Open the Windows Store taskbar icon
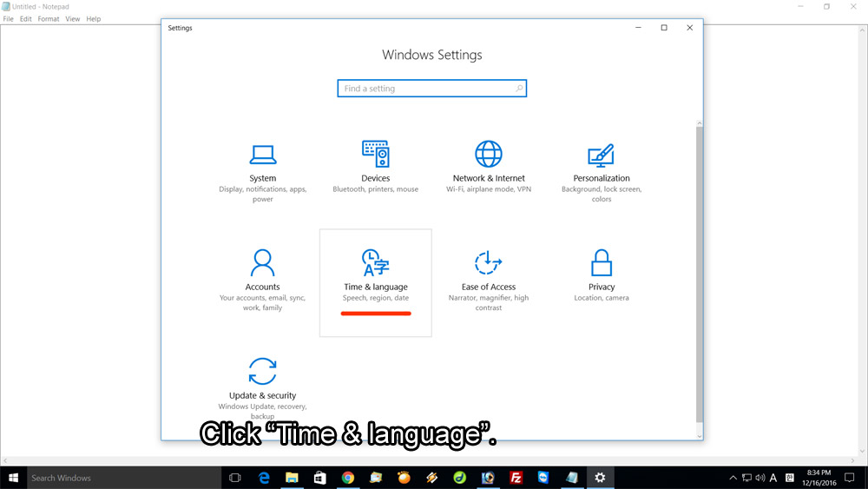 click(320, 478)
